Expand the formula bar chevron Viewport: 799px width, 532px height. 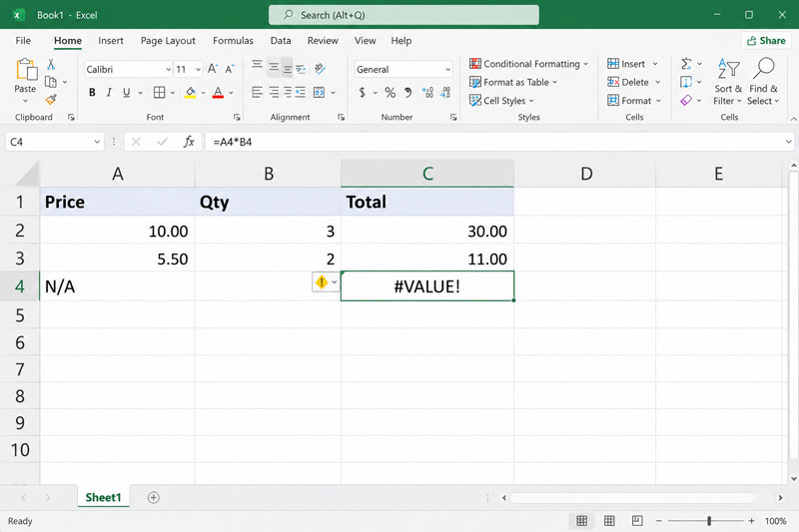point(788,142)
